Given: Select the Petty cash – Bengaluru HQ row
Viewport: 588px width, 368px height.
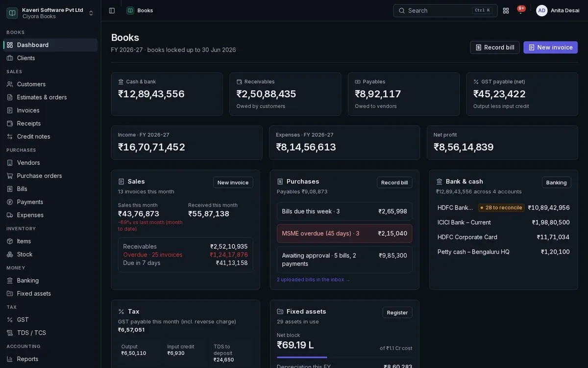Looking at the screenshot, I should pyautogui.click(x=504, y=252).
